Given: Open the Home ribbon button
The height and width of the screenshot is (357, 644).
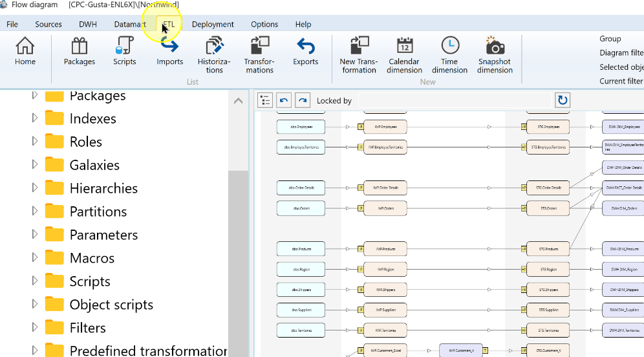Looking at the screenshot, I should (25, 51).
